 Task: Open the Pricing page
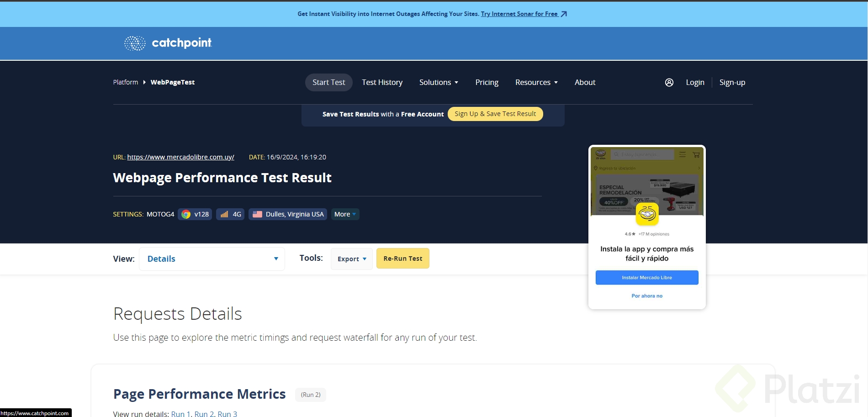487,82
